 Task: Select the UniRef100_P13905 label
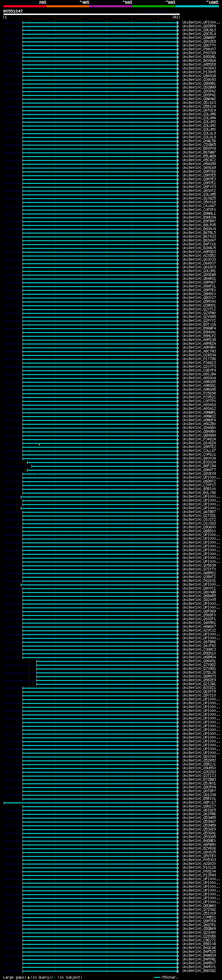point(199,72)
